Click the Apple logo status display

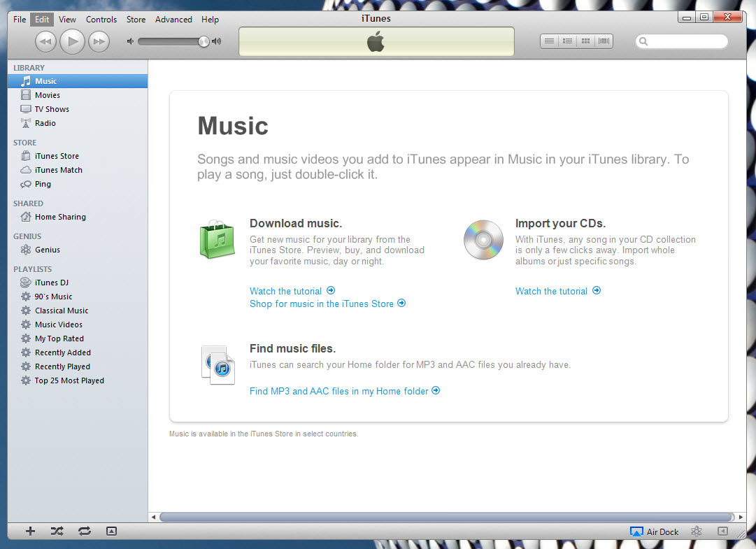click(x=376, y=41)
